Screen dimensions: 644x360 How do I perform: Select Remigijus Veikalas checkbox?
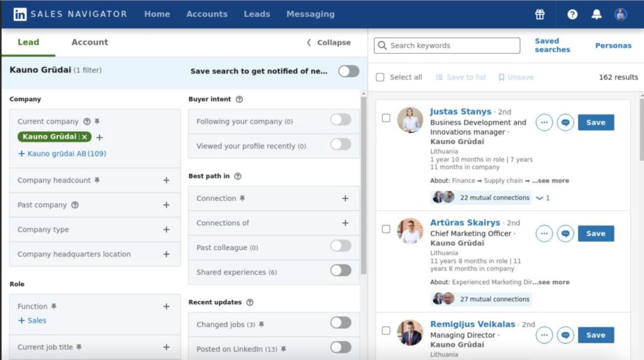point(386,330)
